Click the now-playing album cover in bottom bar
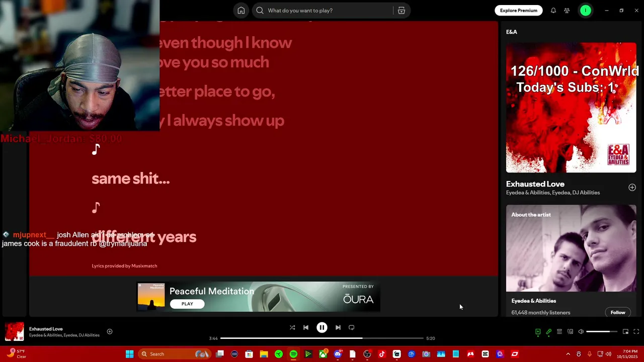The image size is (644, 362). (x=15, y=332)
